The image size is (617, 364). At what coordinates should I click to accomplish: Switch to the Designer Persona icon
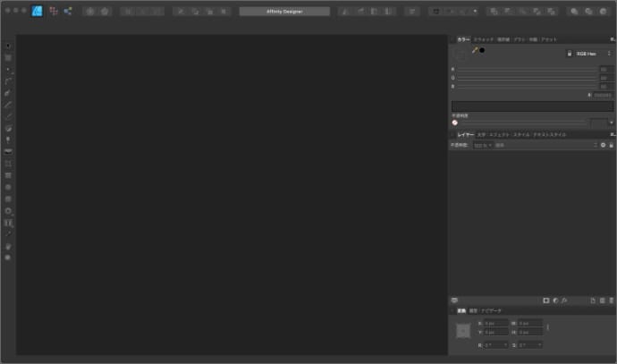(37, 11)
